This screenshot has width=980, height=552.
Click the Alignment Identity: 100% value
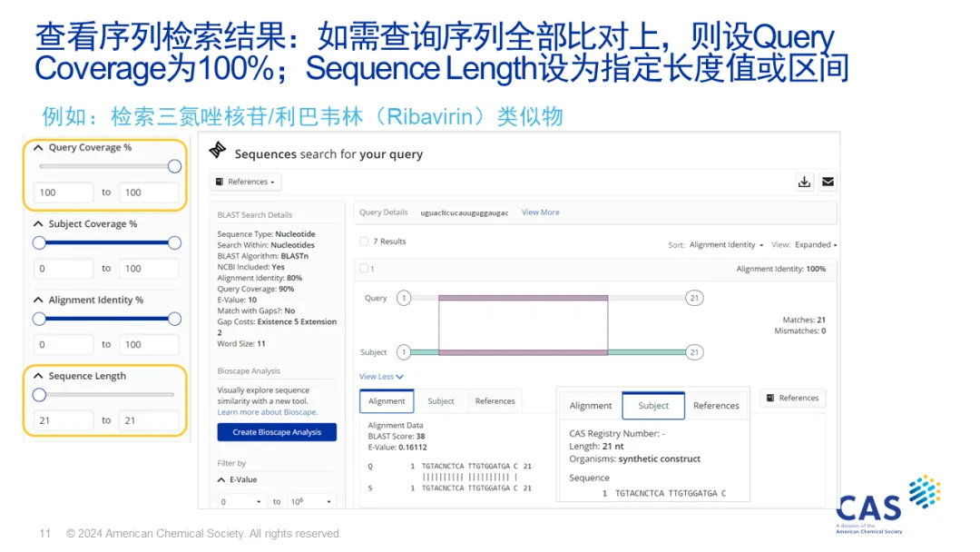pos(780,269)
